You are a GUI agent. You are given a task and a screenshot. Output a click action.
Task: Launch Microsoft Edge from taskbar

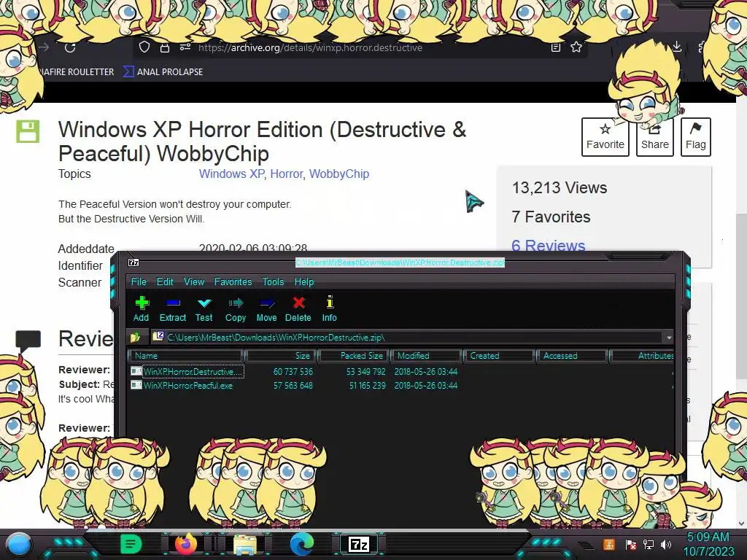pos(302,544)
